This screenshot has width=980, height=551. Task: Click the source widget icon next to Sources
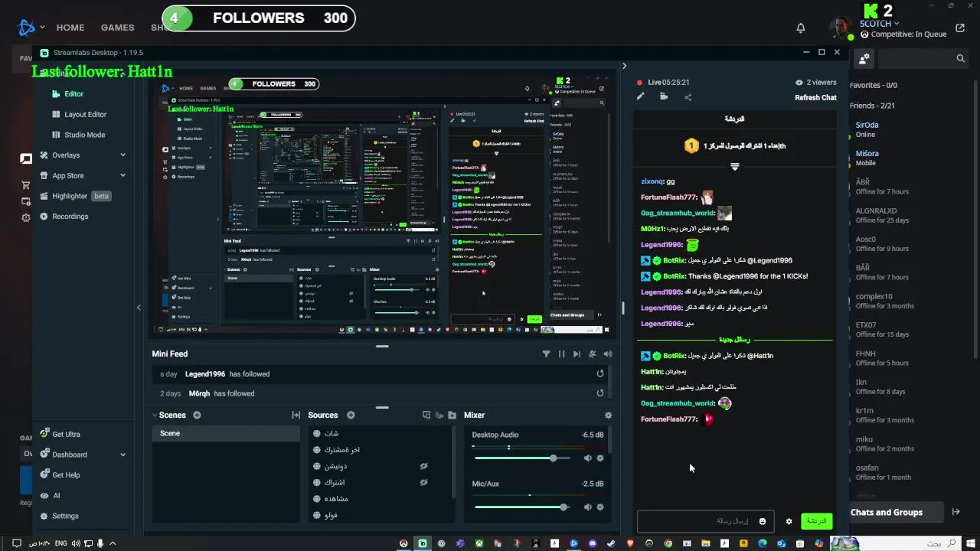(426, 416)
